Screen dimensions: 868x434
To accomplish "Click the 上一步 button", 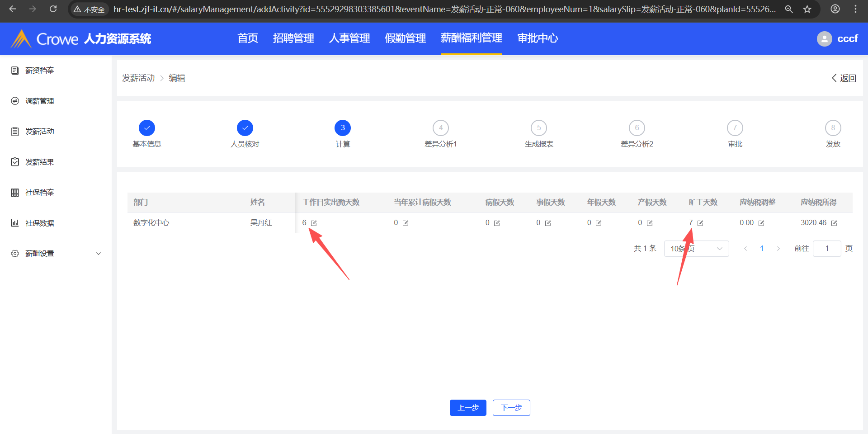I will tap(468, 408).
